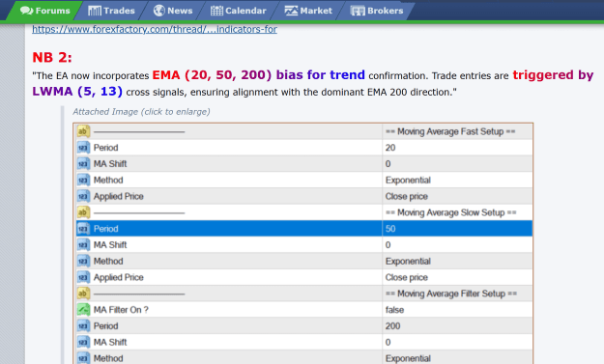Open the Calendar tab
This screenshot has height=364, width=604.
point(238,11)
